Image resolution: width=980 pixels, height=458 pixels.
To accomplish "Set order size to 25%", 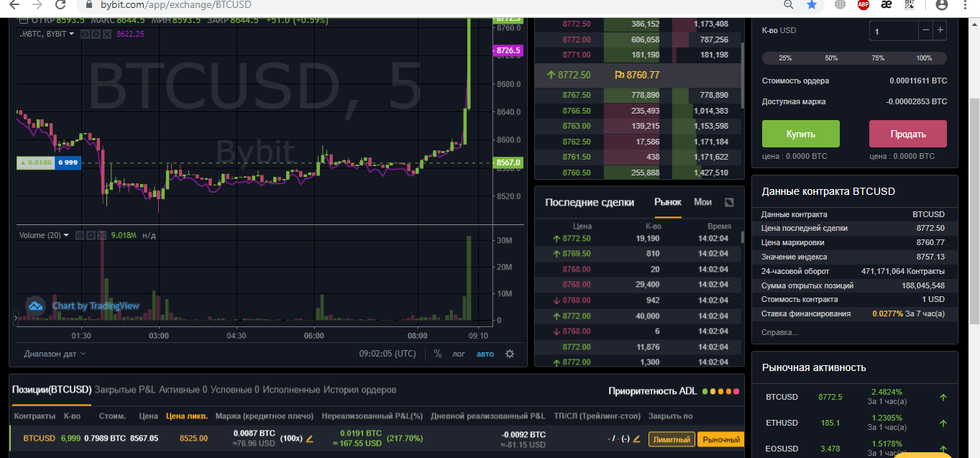I will [785, 58].
